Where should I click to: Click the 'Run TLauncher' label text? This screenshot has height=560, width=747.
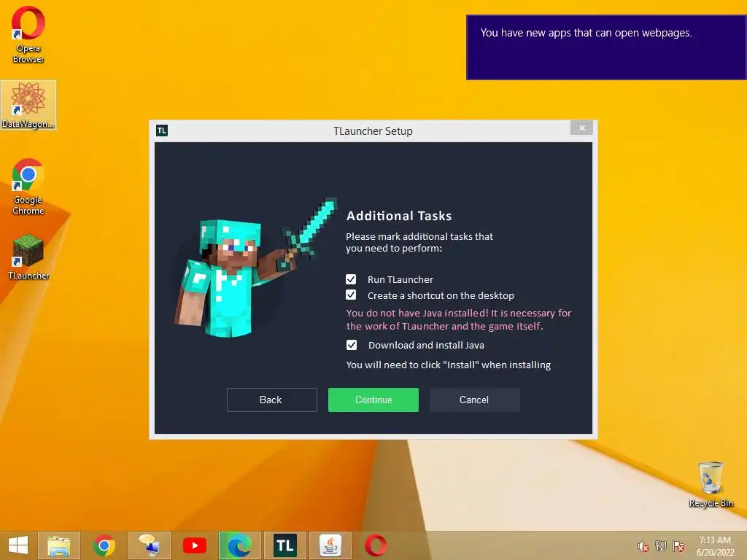pos(400,279)
